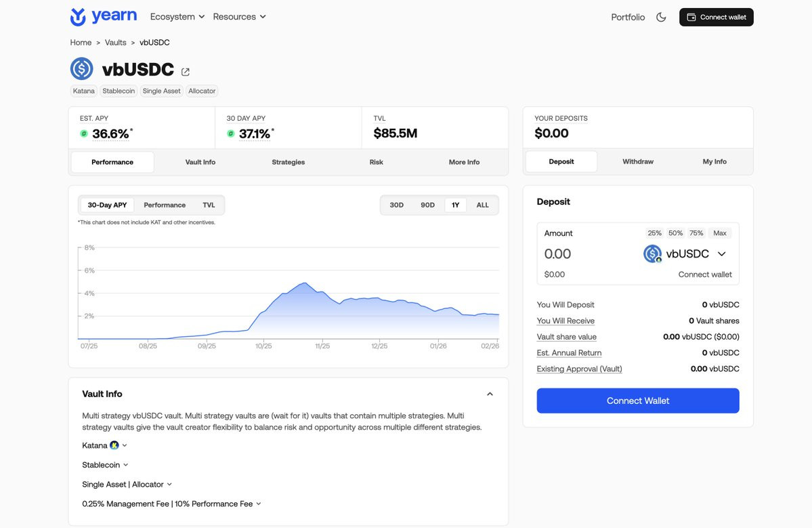
Task: Open the More Info tab
Action: 464,162
